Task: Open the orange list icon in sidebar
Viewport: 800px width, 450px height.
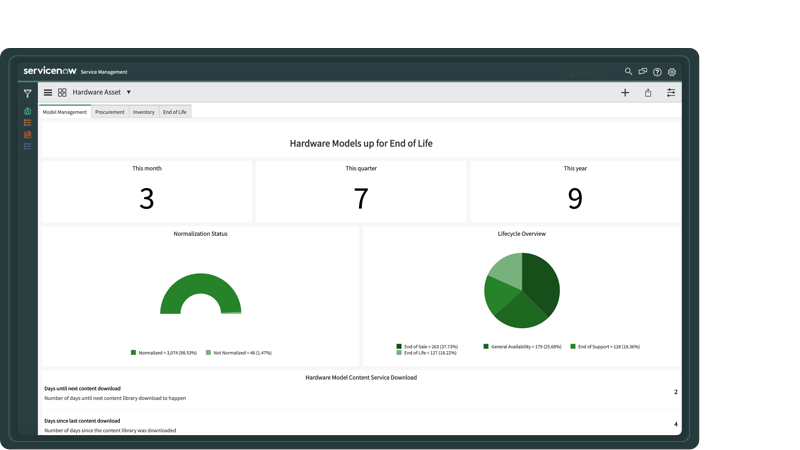Action: (28, 122)
